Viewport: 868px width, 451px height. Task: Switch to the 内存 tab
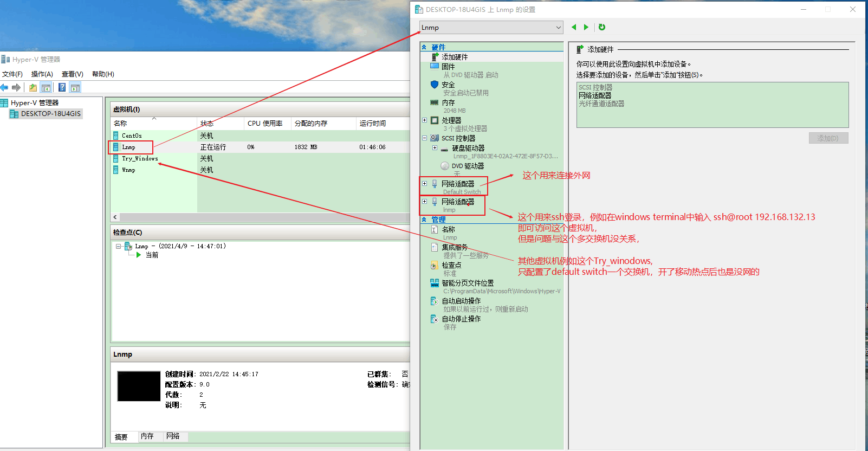[147, 436]
